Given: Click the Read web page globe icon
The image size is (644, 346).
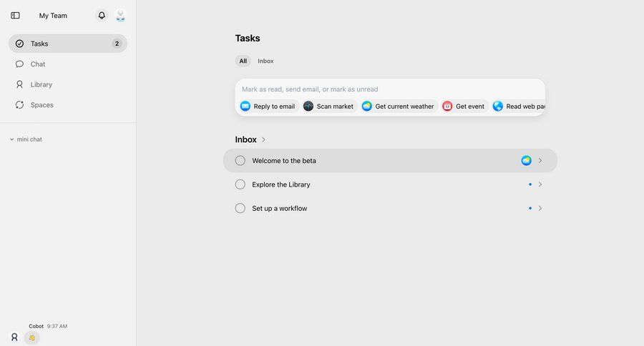Looking at the screenshot, I should point(498,107).
